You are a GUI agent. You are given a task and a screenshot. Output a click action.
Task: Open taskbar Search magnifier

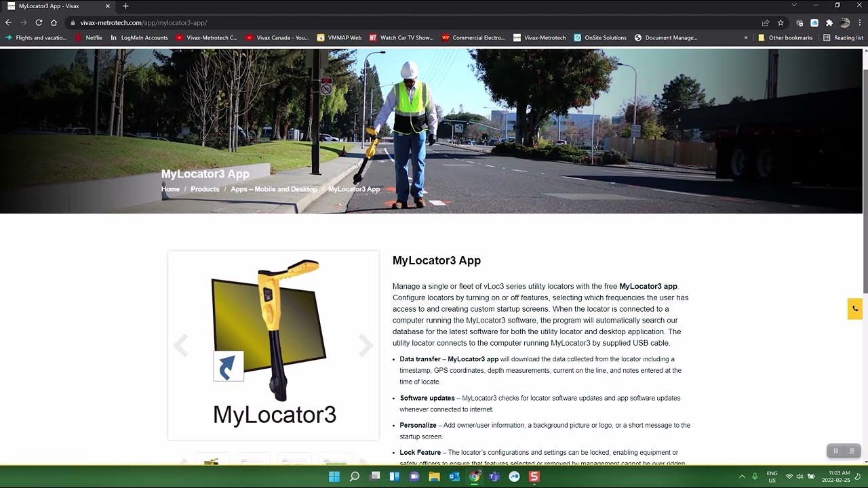tap(355, 476)
